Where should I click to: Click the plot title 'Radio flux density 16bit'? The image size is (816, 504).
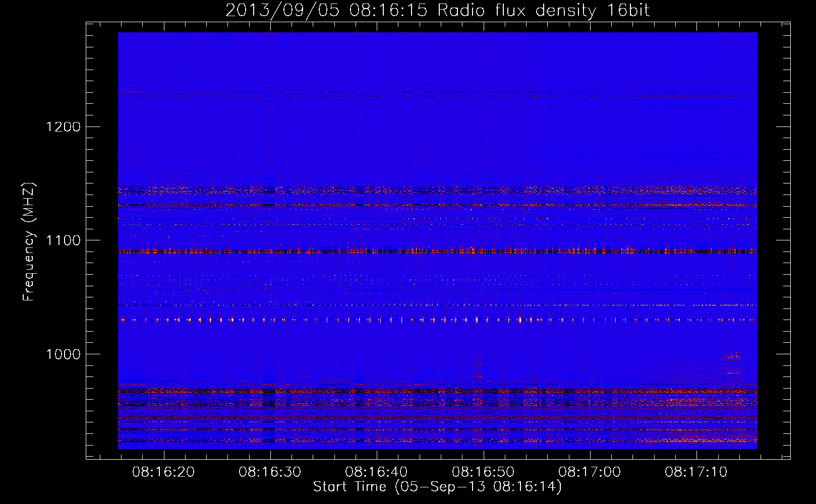coord(544,11)
